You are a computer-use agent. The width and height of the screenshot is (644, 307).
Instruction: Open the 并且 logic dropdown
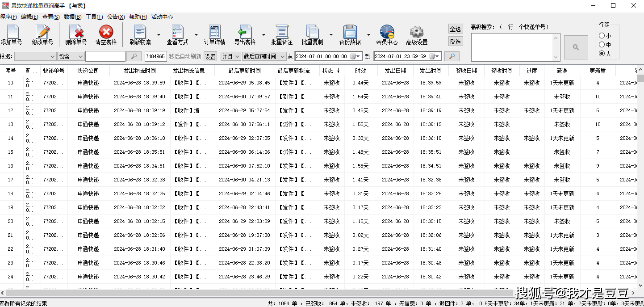coord(230,56)
